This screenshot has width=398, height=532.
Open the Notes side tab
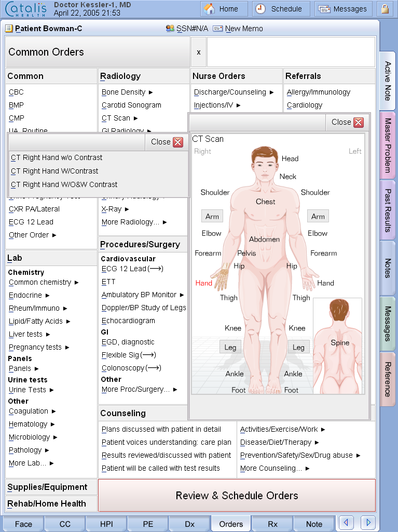pyautogui.click(x=388, y=268)
